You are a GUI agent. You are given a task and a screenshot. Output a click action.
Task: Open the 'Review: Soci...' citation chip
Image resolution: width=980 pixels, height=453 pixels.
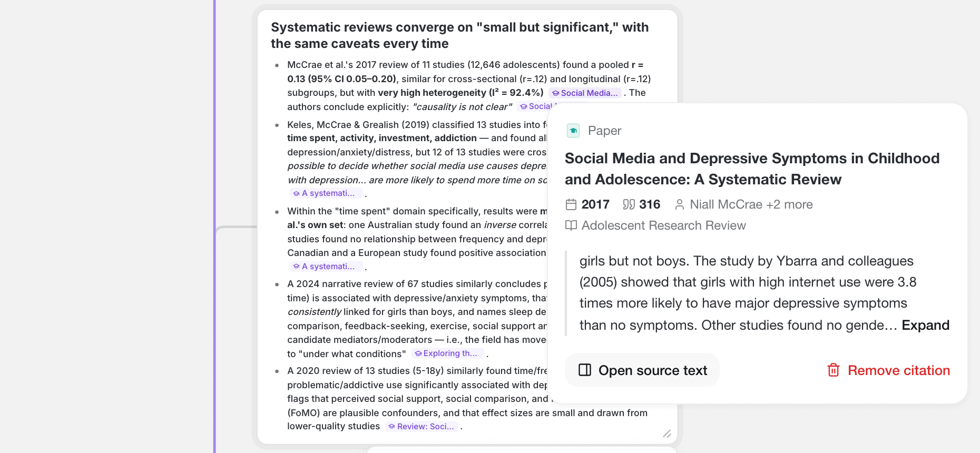pos(422,427)
